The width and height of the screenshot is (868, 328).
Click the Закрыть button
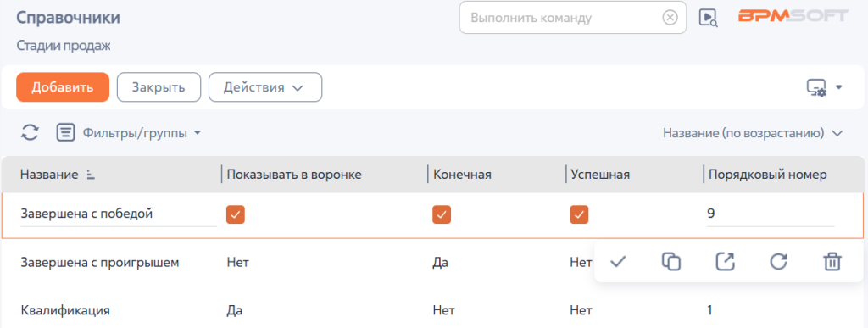159,87
